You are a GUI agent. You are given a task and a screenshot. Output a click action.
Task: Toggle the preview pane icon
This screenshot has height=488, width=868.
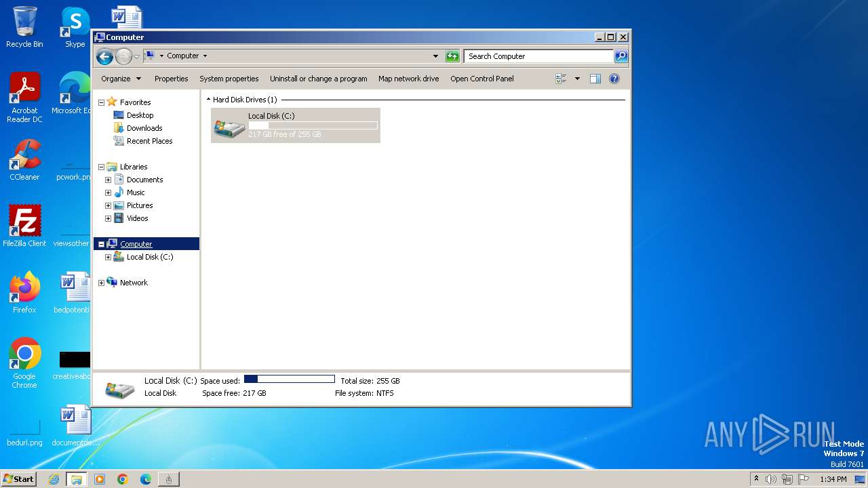point(595,79)
